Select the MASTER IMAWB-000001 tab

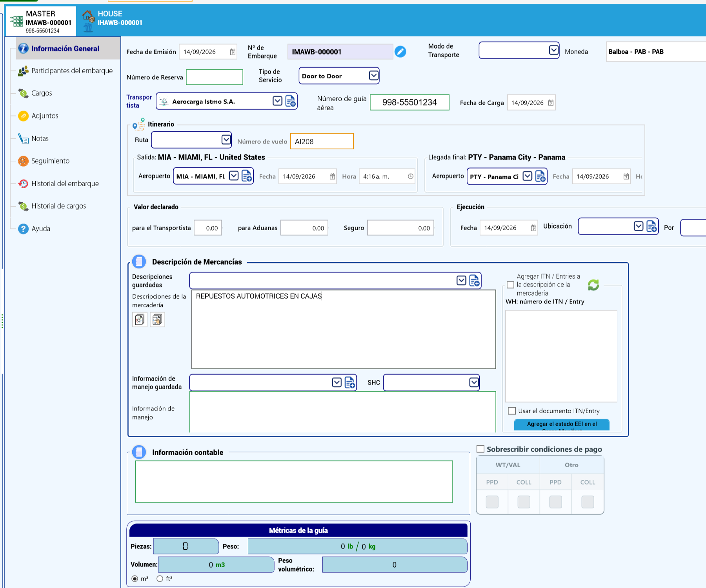pyautogui.click(x=41, y=22)
